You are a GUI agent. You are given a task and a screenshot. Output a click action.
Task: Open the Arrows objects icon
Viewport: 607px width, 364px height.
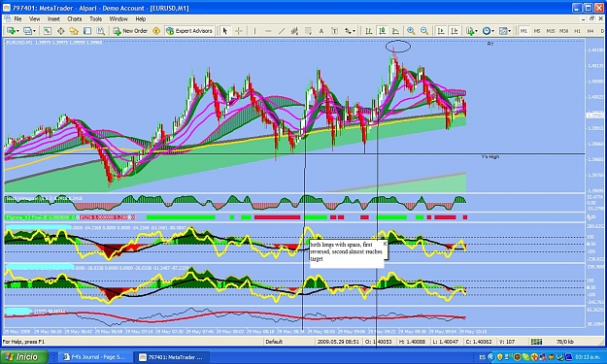(348, 31)
